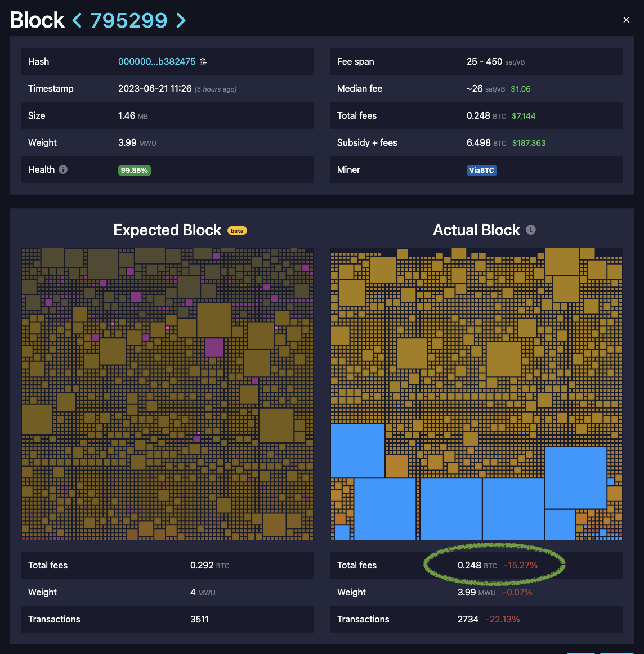Screen dimensions: 644x654
Task: Select the -22.13% transactions difference
Action: tap(503, 619)
